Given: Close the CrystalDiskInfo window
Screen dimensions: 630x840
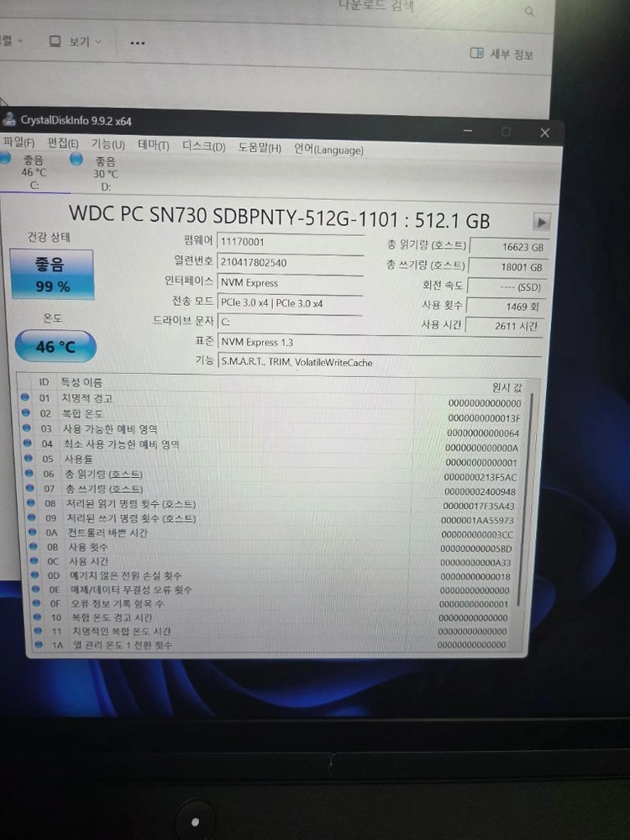Looking at the screenshot, I should coord(545,133).
